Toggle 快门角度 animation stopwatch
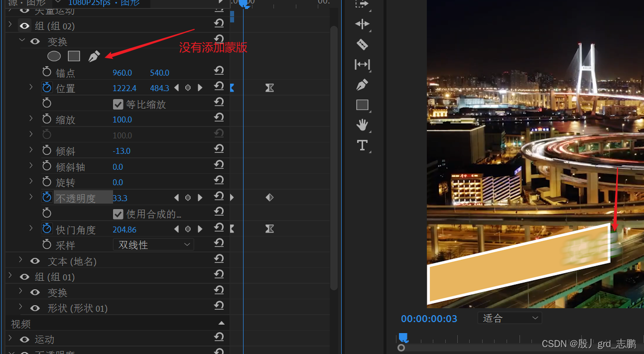The width and height of the screenshot is (644, 354). [47, 229]
